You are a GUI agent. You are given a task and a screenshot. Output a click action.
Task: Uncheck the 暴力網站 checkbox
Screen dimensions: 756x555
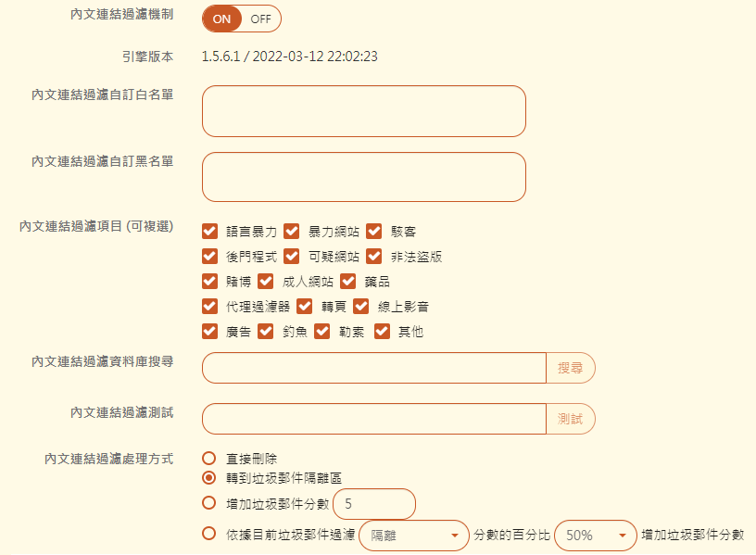point(292,231)
